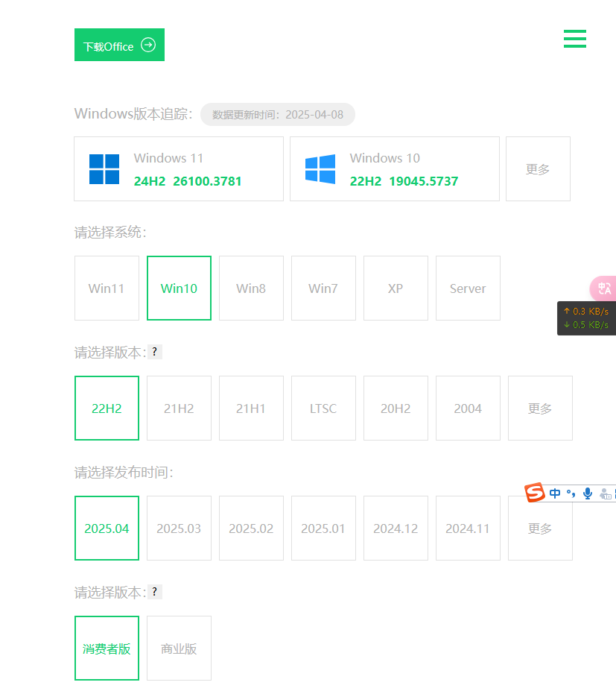Click the Windows 11 logo icon
This screenshot has width=616, height=691.
(x=104, y=169)
